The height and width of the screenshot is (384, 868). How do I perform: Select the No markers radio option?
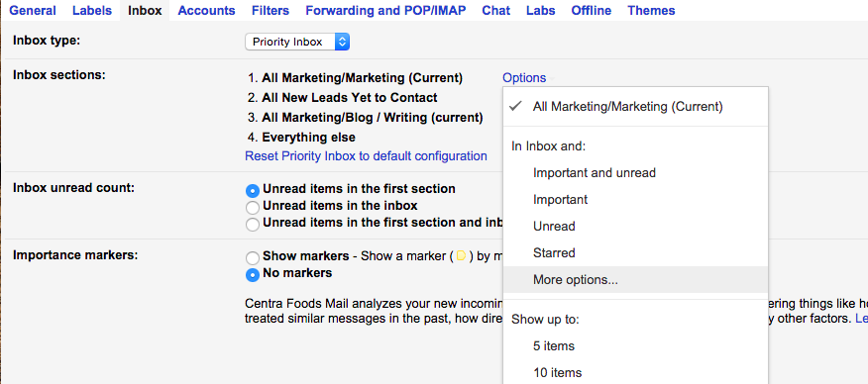(x=253, y=274)
